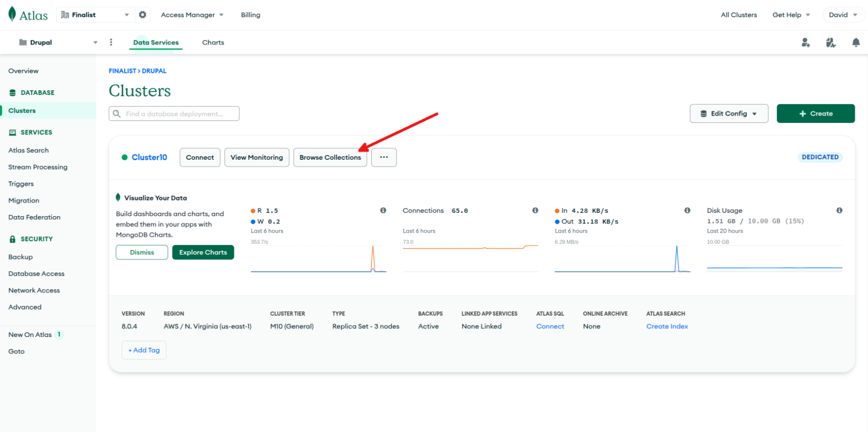This screenshot has height=432, width=868.
Task: Click the green Create button
Action: [x=815, y=113]
